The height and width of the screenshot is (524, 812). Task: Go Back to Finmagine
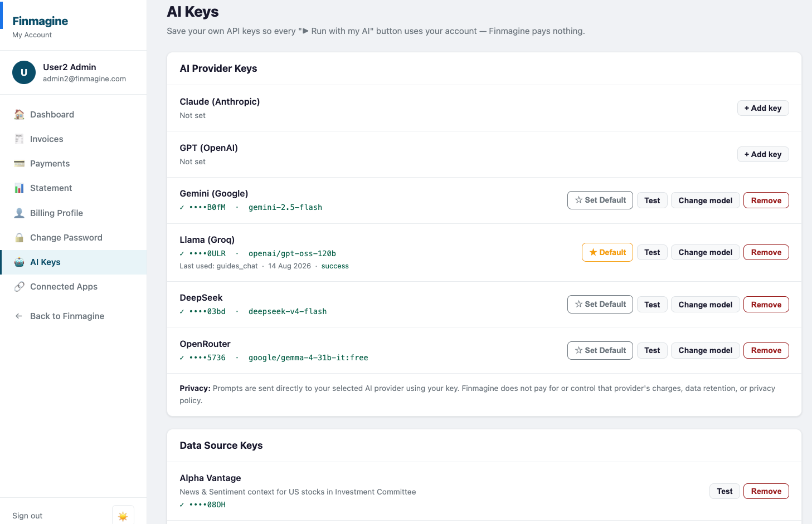[x=74, y=316]
